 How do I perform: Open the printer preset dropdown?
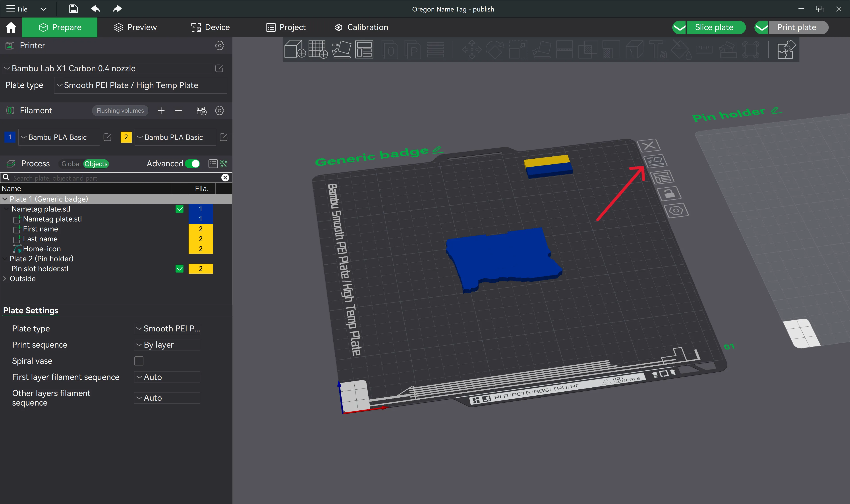pos(107,69)
